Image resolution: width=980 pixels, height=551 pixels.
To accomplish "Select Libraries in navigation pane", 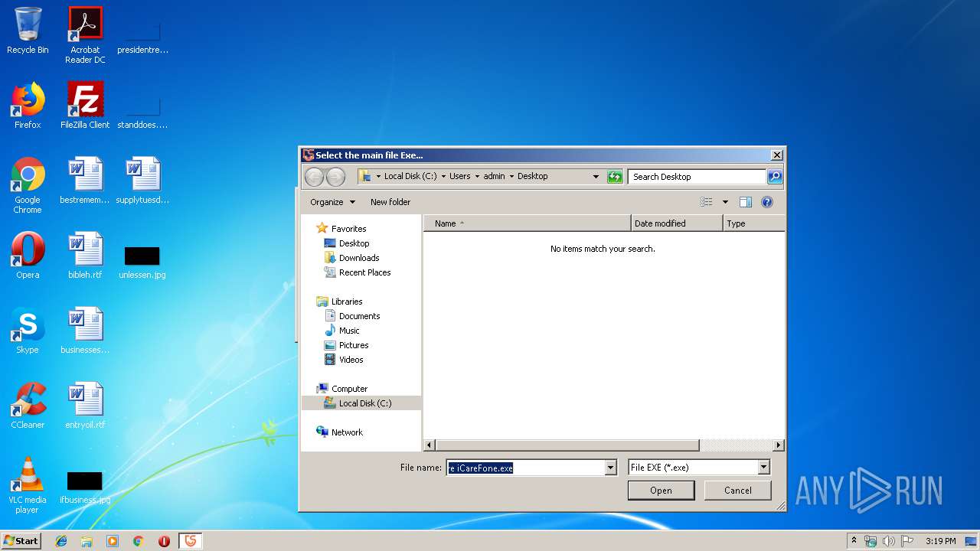I will coord(347,302).
